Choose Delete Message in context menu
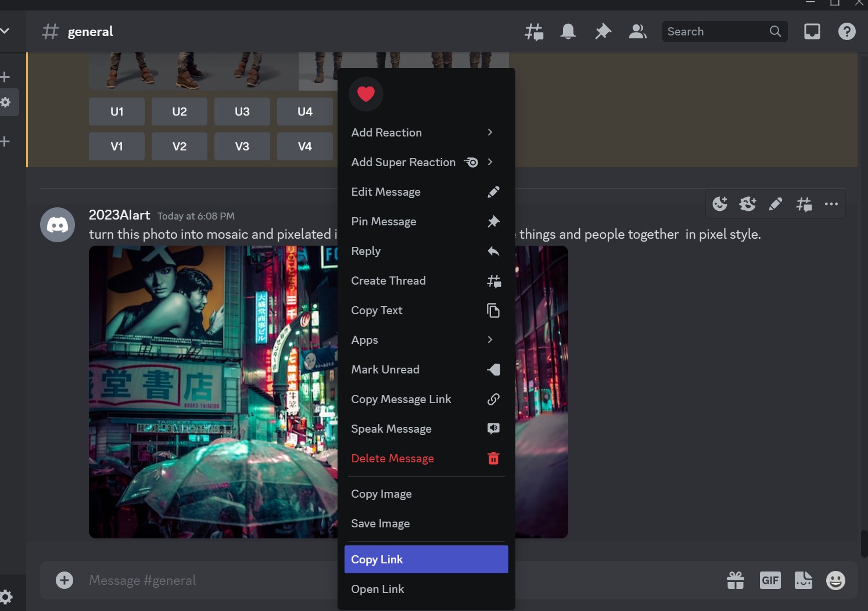 coord(426,458)
